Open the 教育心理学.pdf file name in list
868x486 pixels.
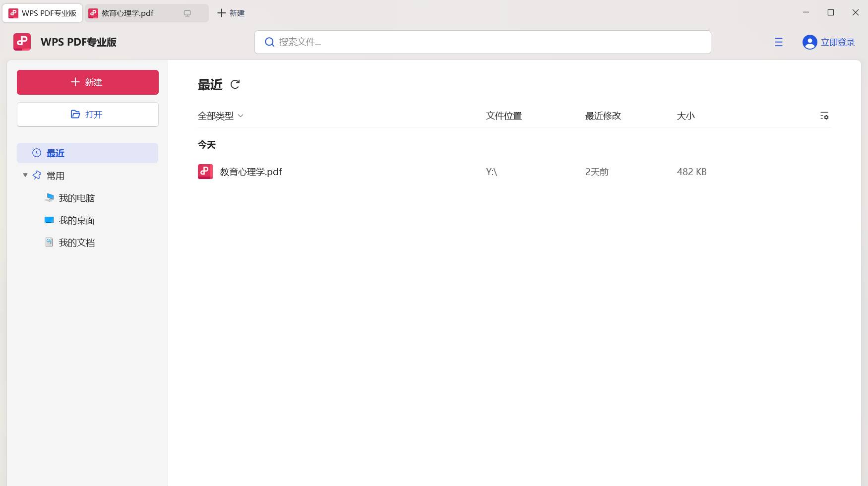(x=251, y=172)
